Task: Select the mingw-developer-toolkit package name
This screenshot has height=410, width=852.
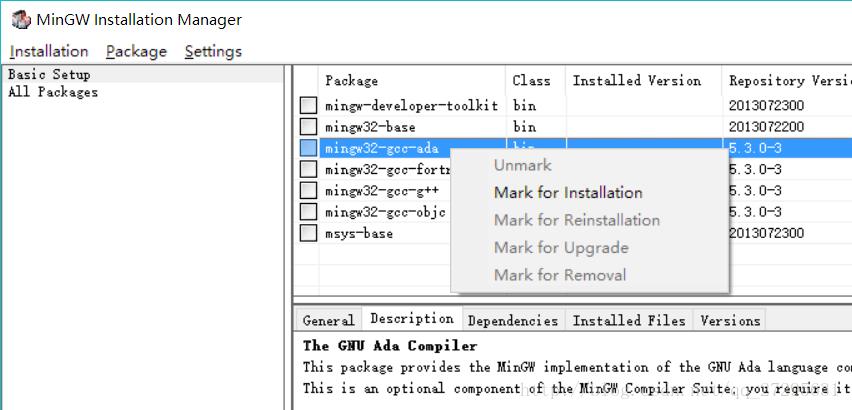Action: point(411,106)
